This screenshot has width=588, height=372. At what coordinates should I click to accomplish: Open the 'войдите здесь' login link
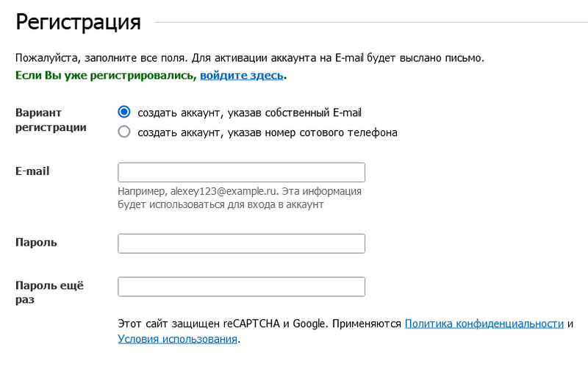click(x=241, y=75)
